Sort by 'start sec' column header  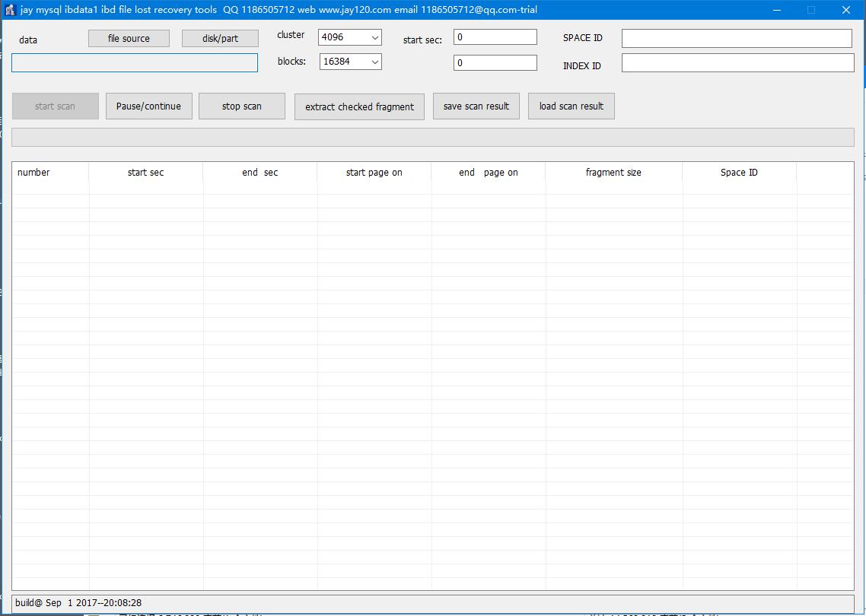click(146, 172)
